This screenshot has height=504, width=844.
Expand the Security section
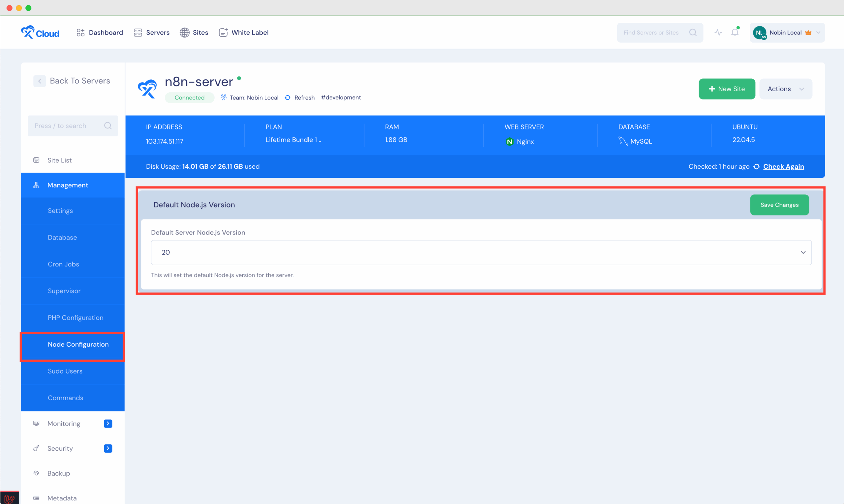coord(108,448)
